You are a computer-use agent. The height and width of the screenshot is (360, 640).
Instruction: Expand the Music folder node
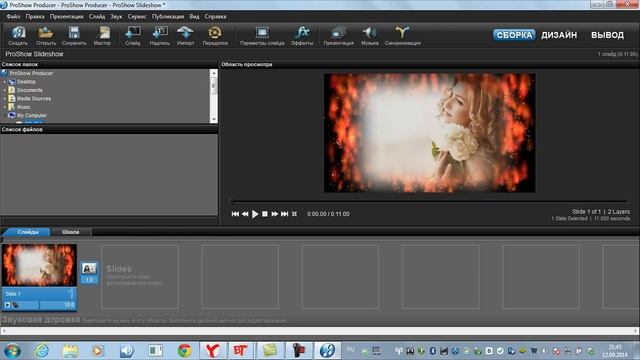coord(5,107)
